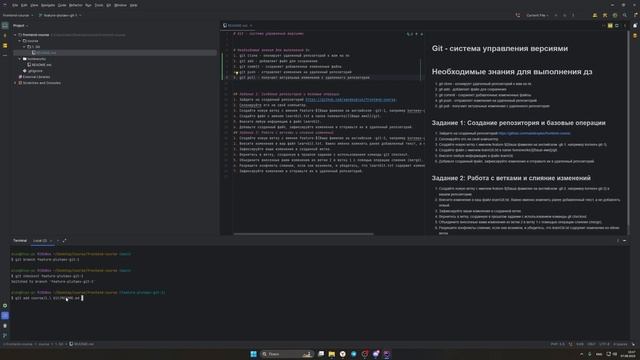Screen dimensions: 640x360
Task: Switch to preview-only mode icon
Action: point(617,25)
